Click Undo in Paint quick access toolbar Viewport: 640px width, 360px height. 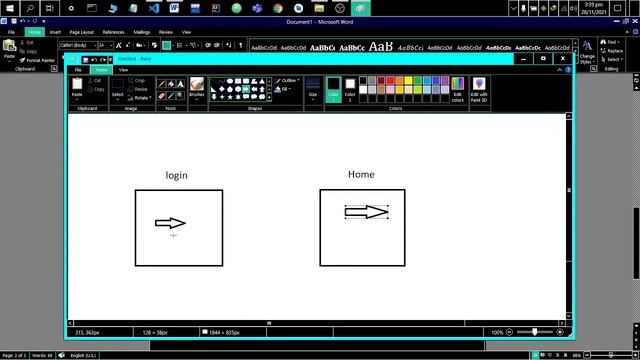point(94,60)
